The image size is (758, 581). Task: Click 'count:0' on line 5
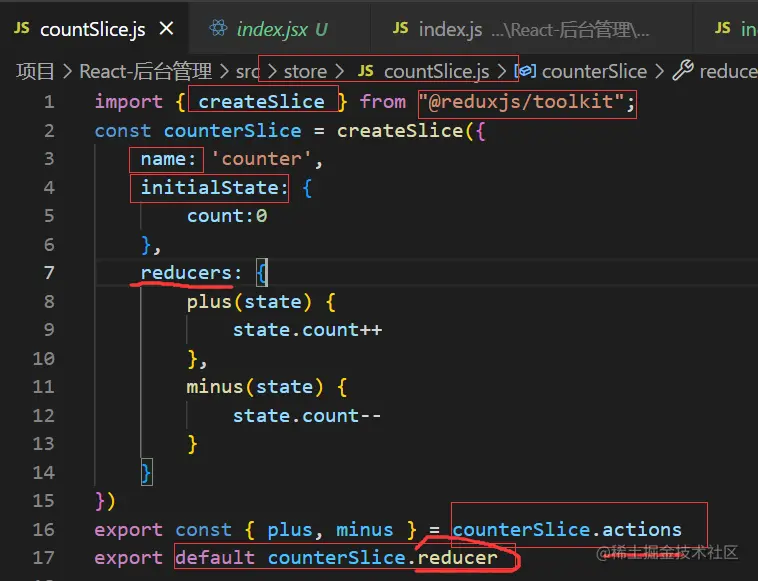[227, 216]
